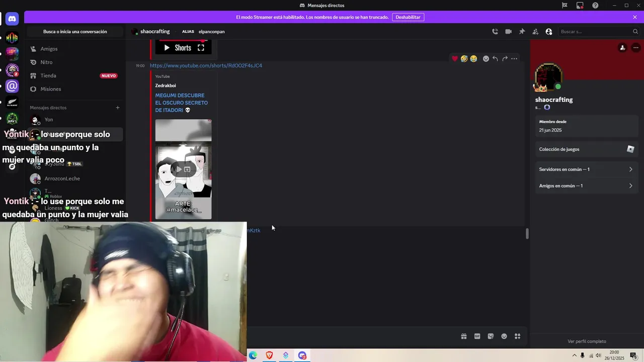Open Ver perfil completo link
Image resolution: width=644 pixels, height=362 pixels.
587,341
